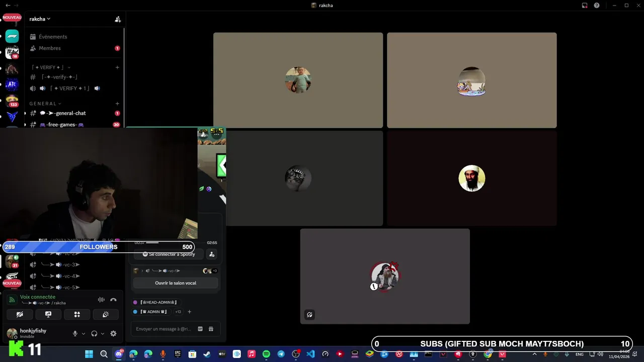Viewport: 644px width, 362px height.
Task: Open the activities launcher button
Action: pyautogui.click(x=77, y=314)
